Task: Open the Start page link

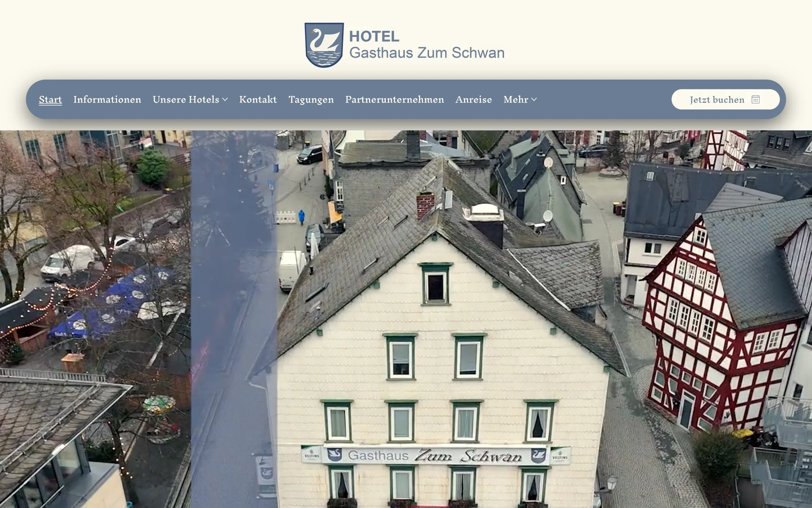Action: 50,100
